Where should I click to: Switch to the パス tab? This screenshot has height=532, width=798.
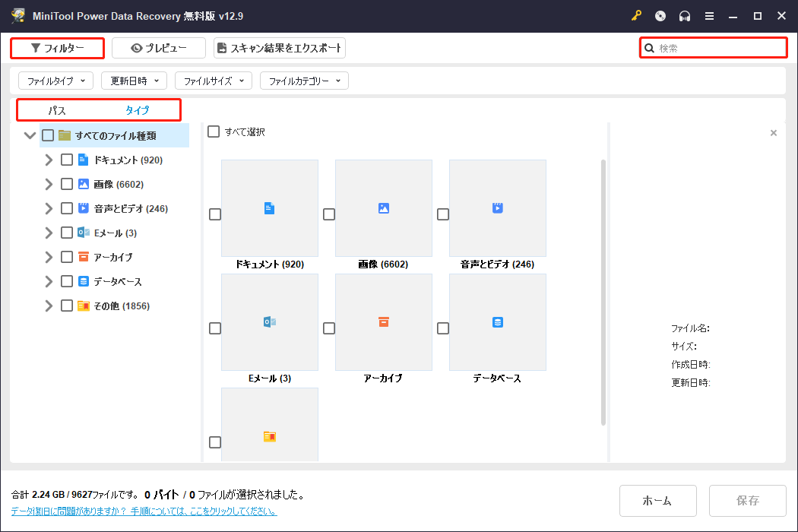click(57, 110)
